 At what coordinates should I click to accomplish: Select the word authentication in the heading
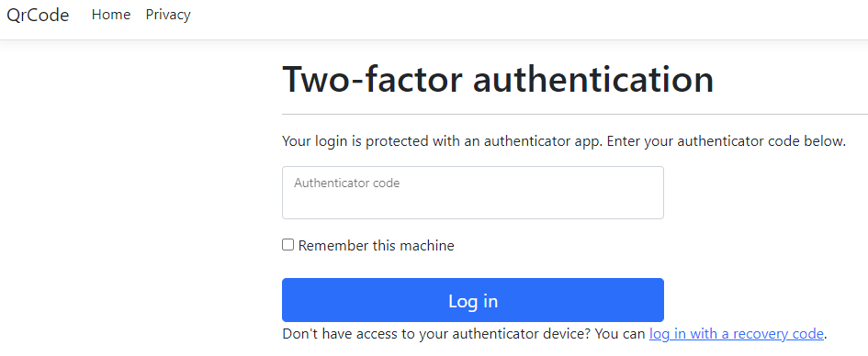click(x=593, y=79)
